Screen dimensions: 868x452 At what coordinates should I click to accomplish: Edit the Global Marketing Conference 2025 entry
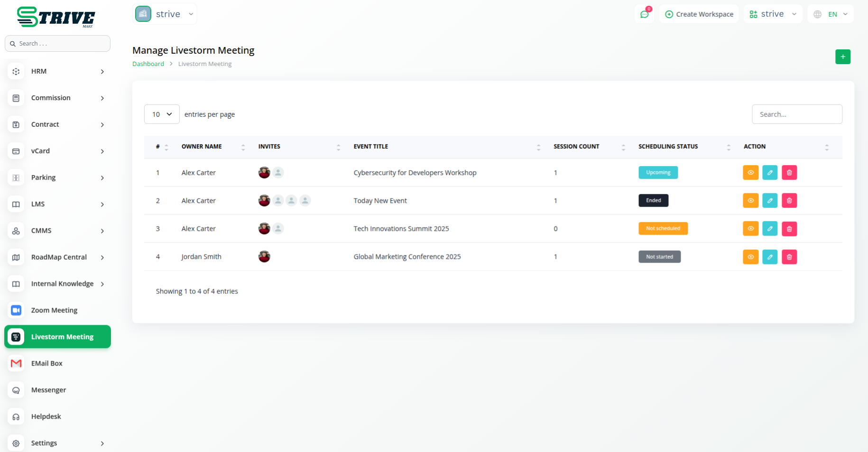point(769,257)
